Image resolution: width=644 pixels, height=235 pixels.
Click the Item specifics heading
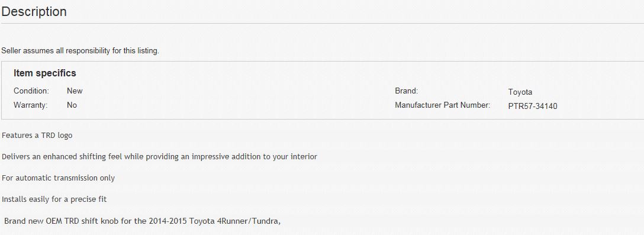pos(45,73)
